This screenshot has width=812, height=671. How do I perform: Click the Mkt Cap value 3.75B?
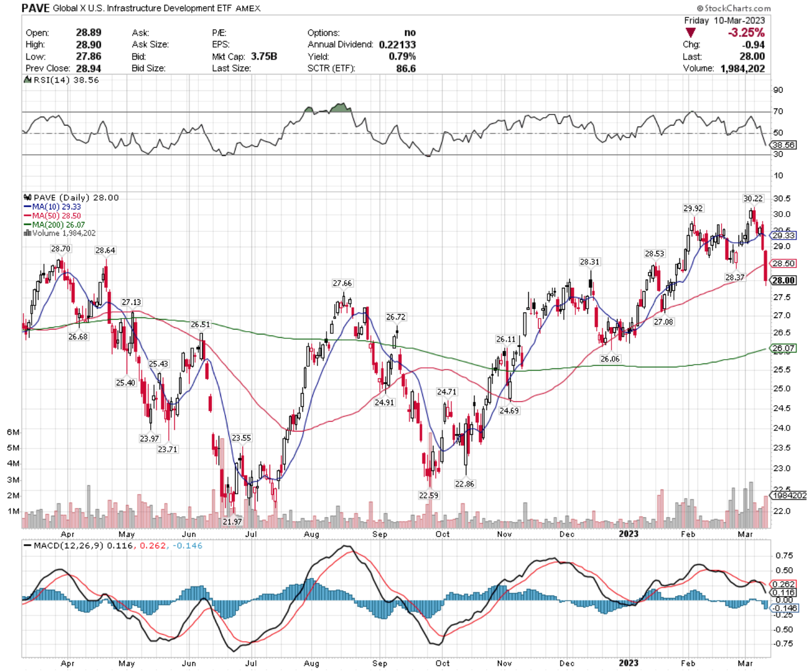pyautogui.click(x=264, y=56)
